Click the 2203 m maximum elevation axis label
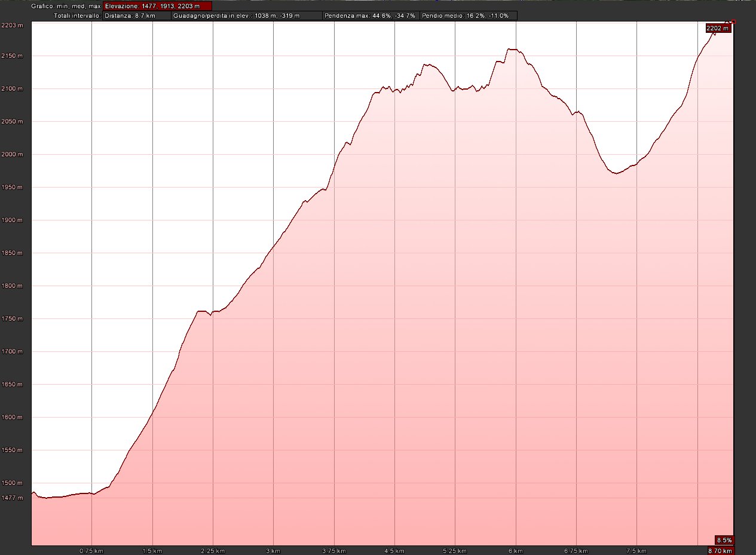The width and height of the screenshot is (756, 555). point(12,24)
